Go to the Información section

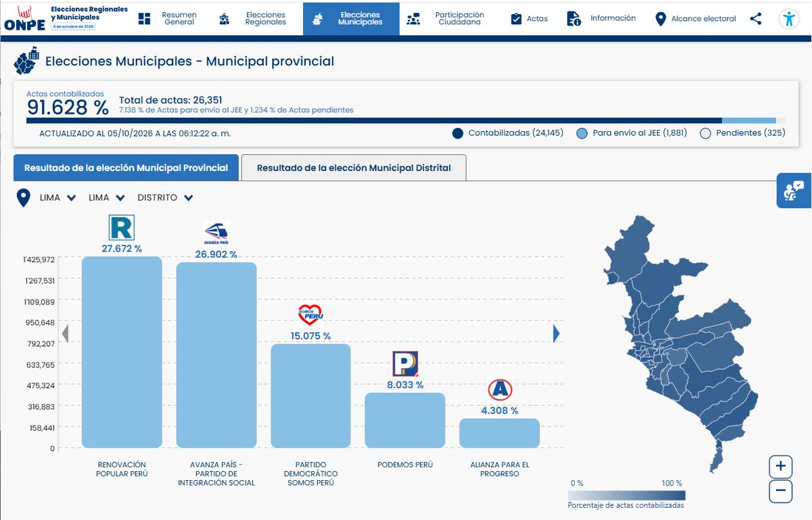coord(601,19)
